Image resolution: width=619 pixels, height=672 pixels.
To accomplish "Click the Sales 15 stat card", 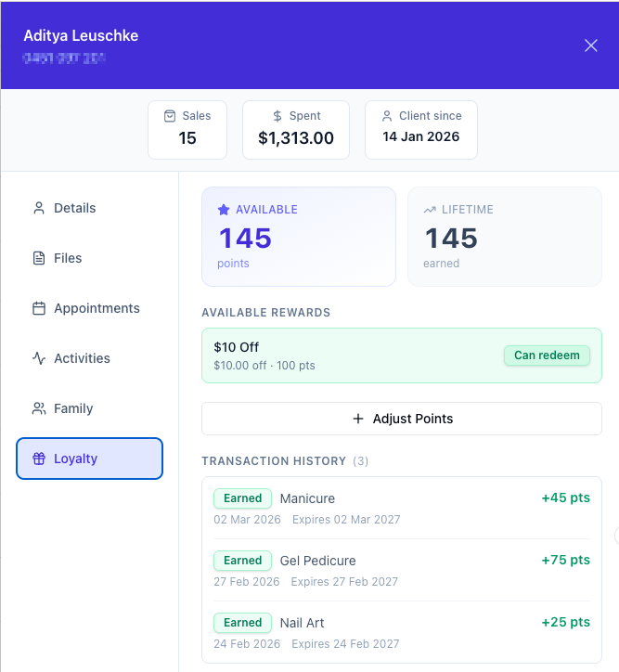I will [187, 130].
